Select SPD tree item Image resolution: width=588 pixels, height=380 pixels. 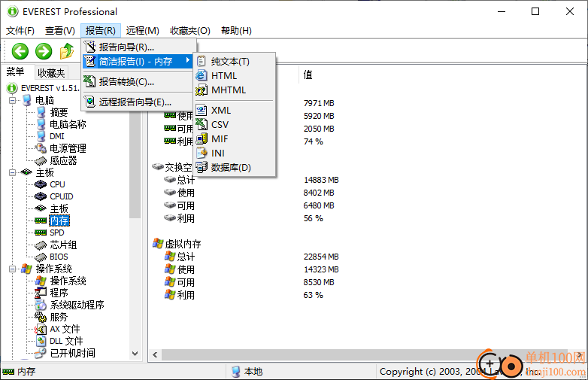[x=57, y=233]
